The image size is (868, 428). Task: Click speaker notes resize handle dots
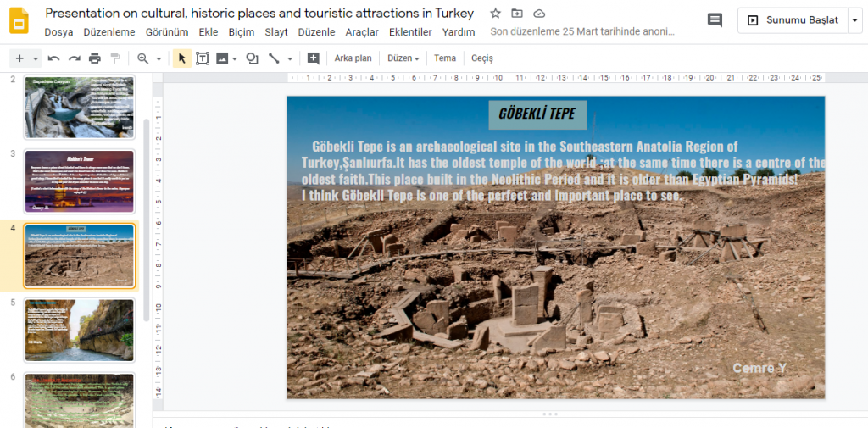[549, 414]
